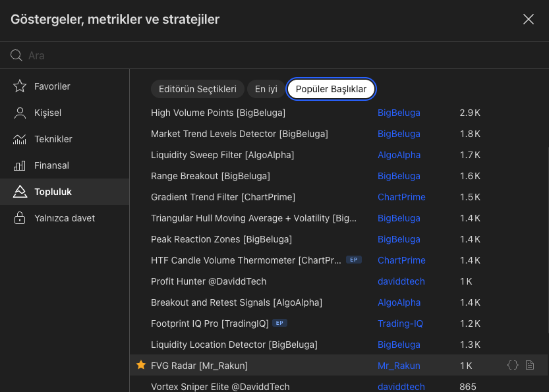Click the 865 count on Vortex Sniper Elite
This screenshot has width=549, height=392.
pyautogui.click(x=468, y=386)
